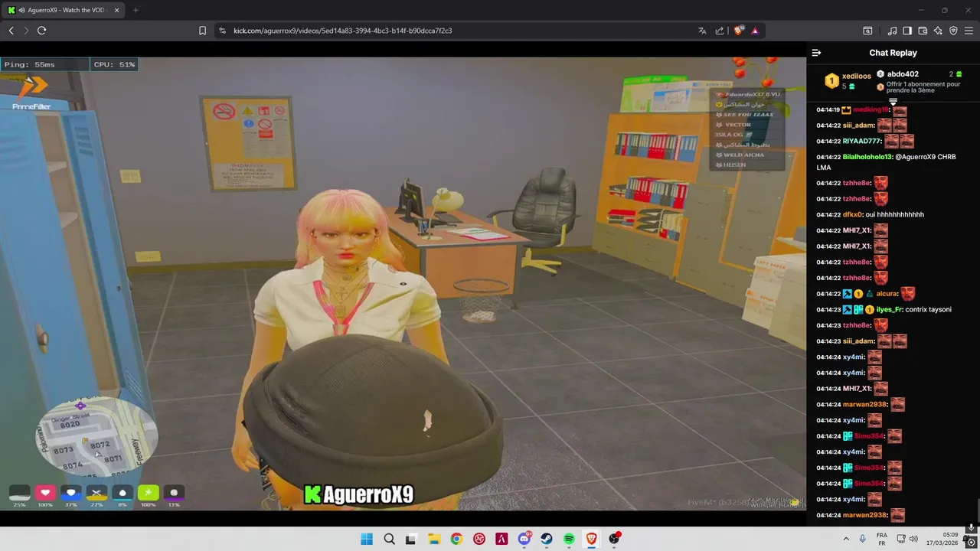Open the Brave Wallet icon
The width and height of the screenshot is (980, 551).
(x=923, y=31)
